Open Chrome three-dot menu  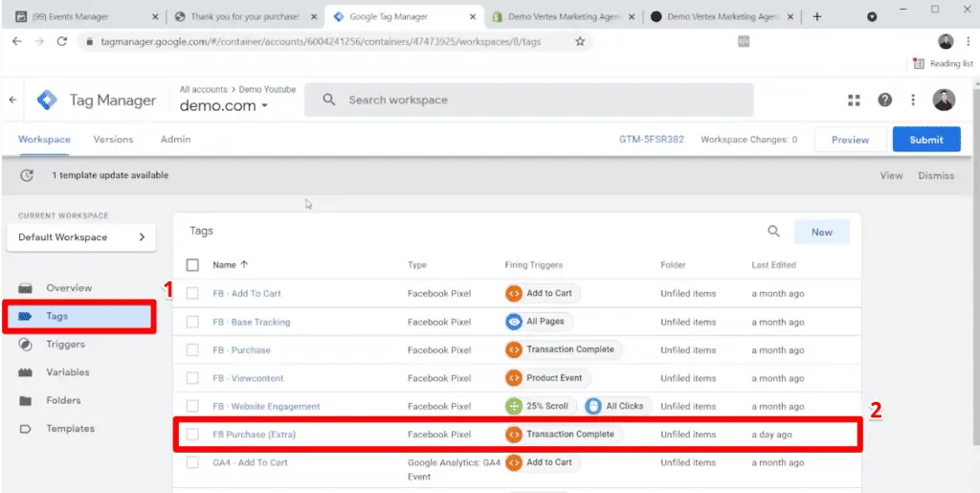[x=968, y=42]
